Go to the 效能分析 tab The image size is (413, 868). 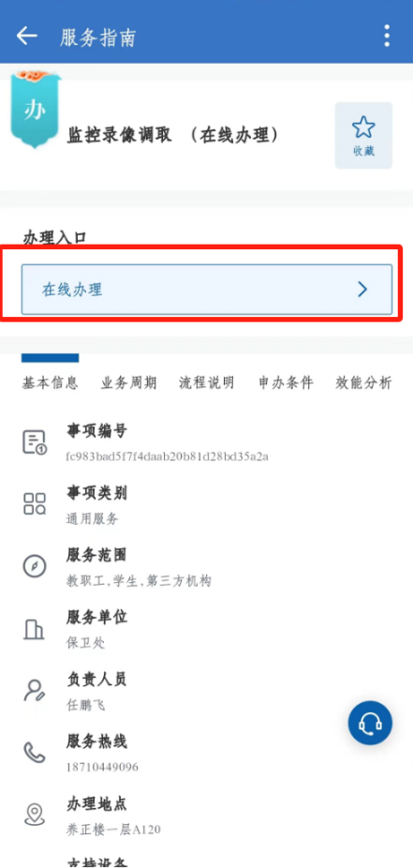pyautogui.click(x=363, y=382)
